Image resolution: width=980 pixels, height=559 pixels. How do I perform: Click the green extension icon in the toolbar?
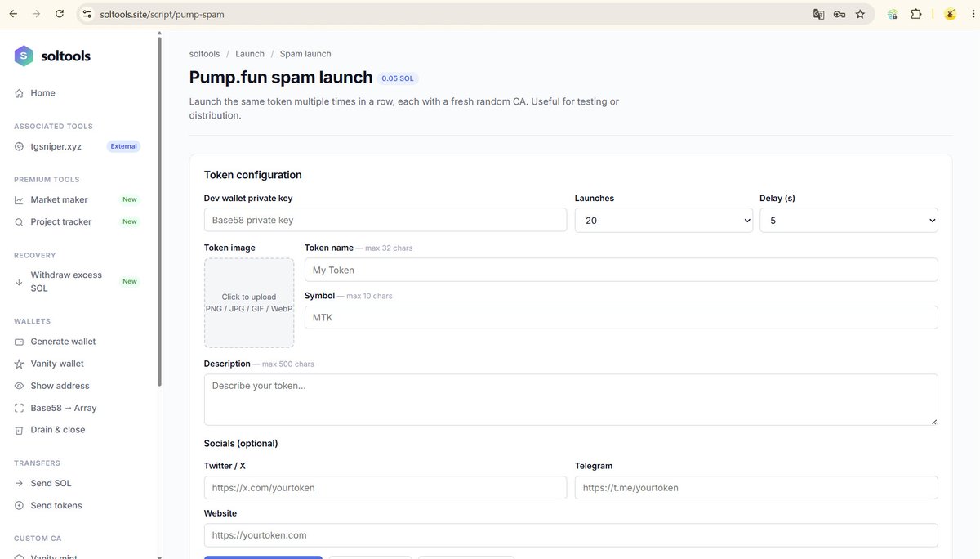click(893, 14)
